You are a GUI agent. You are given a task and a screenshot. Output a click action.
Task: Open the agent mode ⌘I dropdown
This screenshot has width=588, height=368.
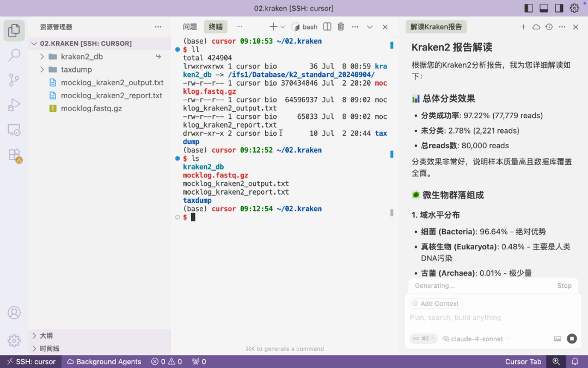click(424, 339)
